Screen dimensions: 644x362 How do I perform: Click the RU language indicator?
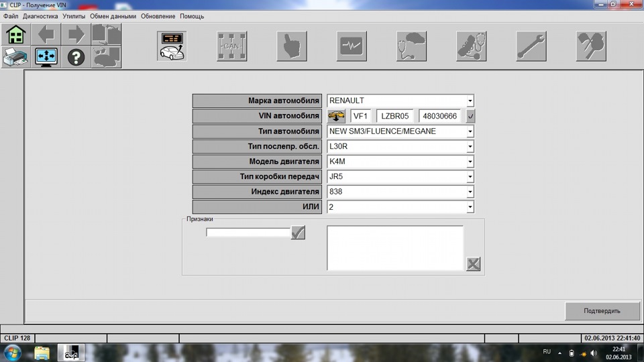click(547, 352)
